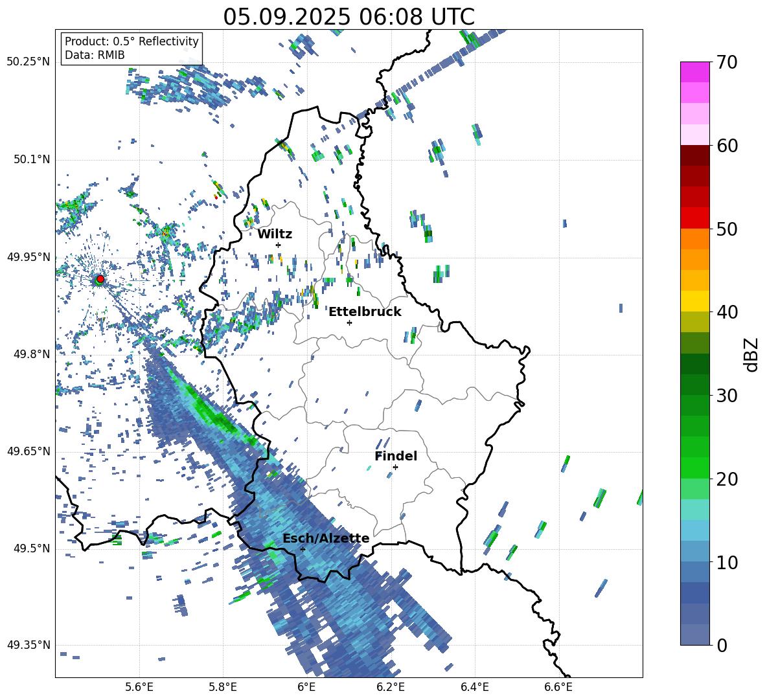
Task: Click the red radar site marker
Action: point(100,279)
